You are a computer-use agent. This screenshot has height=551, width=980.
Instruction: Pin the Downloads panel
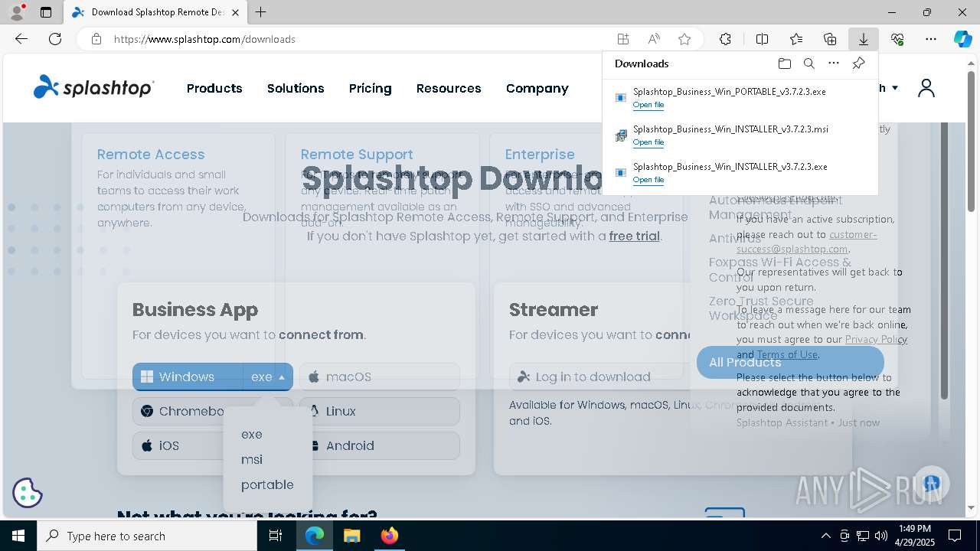[858, 64]
